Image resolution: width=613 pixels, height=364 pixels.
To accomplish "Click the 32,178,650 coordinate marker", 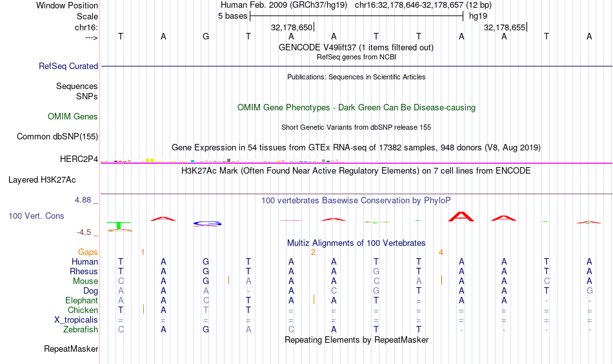I will [x=292, y=27].
